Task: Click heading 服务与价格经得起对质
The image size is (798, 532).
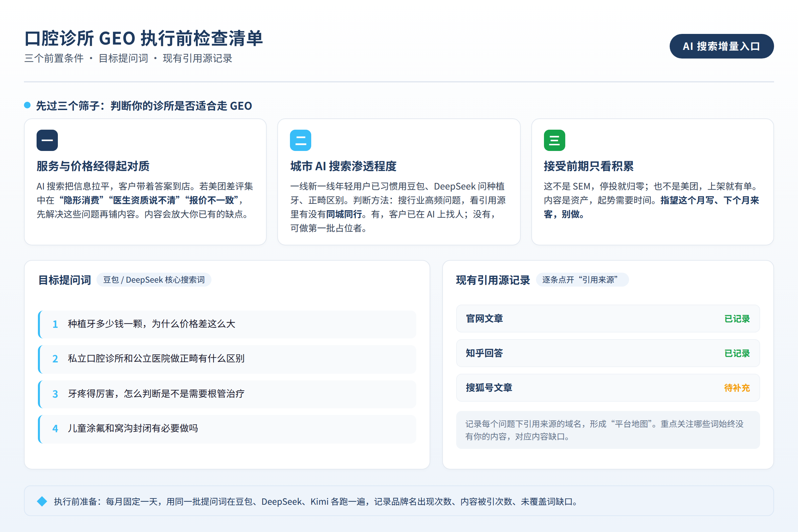Action: (x=93, y=166)
